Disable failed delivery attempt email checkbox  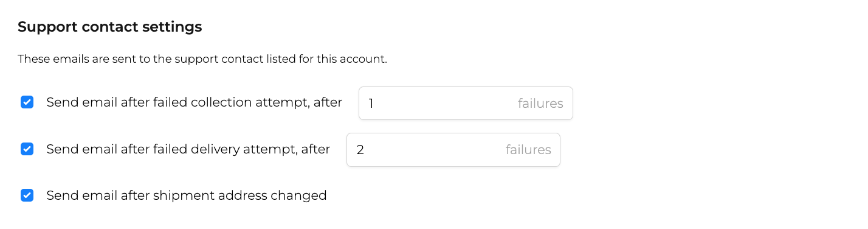(27, 149)
